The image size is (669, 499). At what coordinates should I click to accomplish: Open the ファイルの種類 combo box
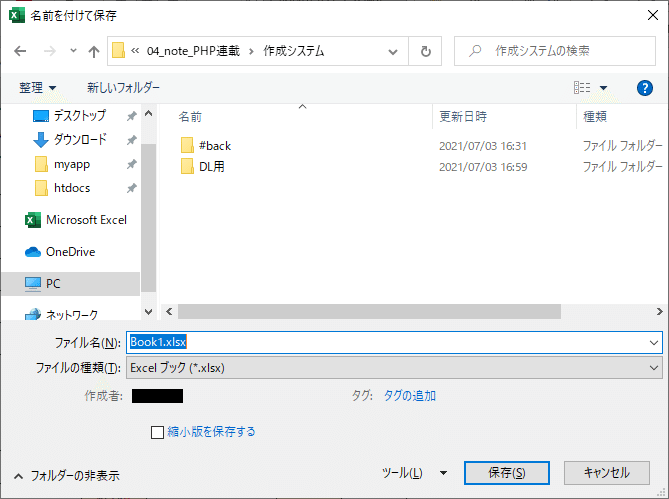click(394, 368)
